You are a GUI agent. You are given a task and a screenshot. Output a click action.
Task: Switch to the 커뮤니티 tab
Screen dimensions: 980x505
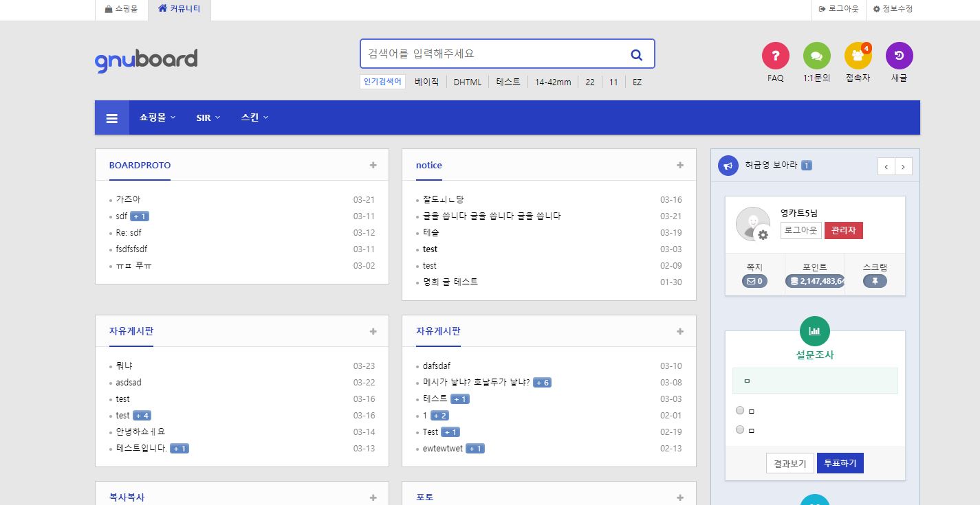(x=179, y=9)
